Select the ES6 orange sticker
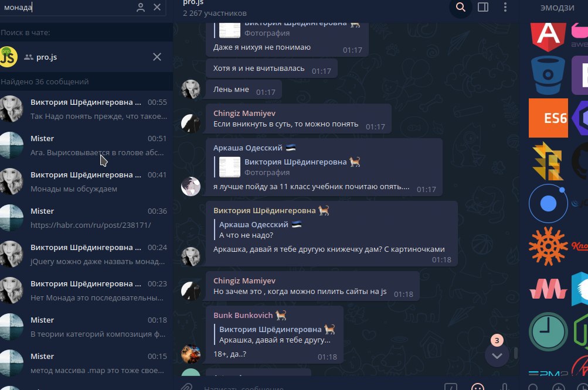588x390 pixels. point(548,118)
